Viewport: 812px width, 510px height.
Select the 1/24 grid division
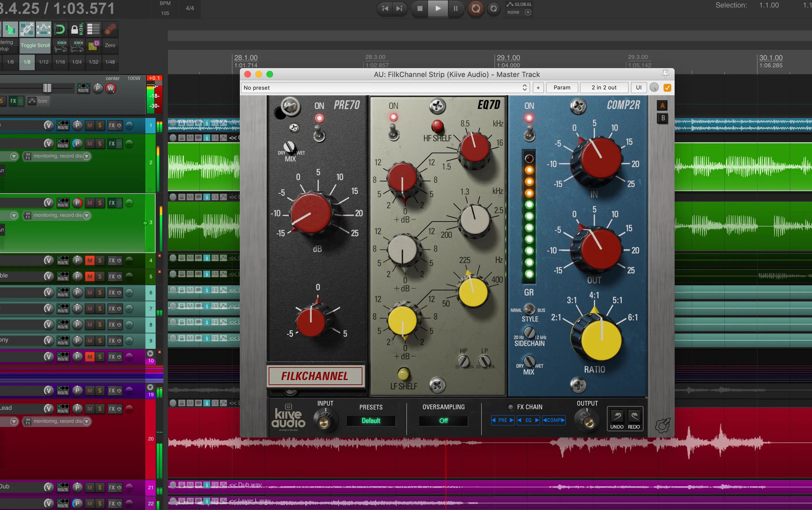pos(77,62)
